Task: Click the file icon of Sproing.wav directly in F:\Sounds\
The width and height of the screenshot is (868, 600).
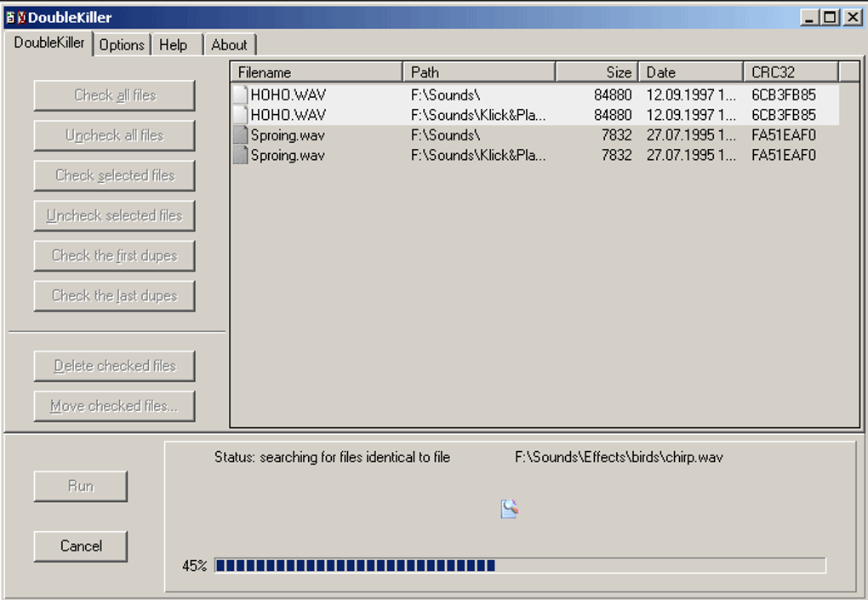Action: click(240, 135)
